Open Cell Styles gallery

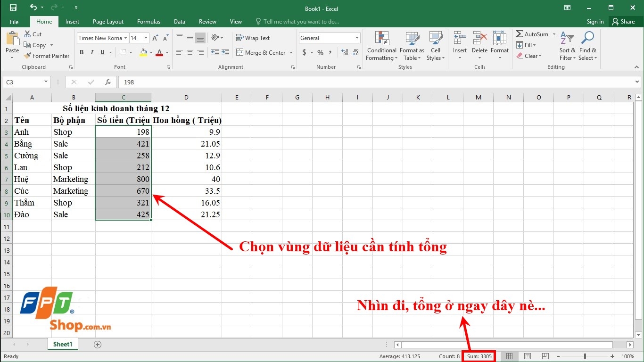pyautogui.click(x=436, y=46)
